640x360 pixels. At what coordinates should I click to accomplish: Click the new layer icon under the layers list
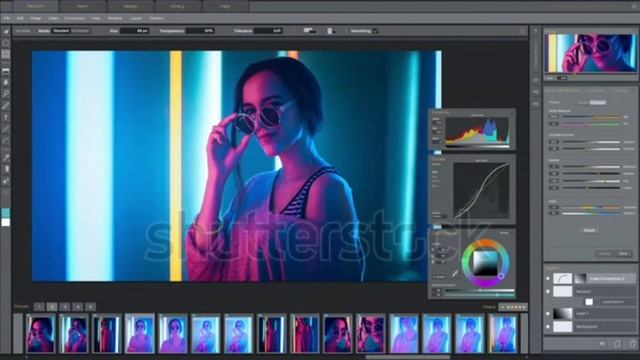tap(617, 344)
